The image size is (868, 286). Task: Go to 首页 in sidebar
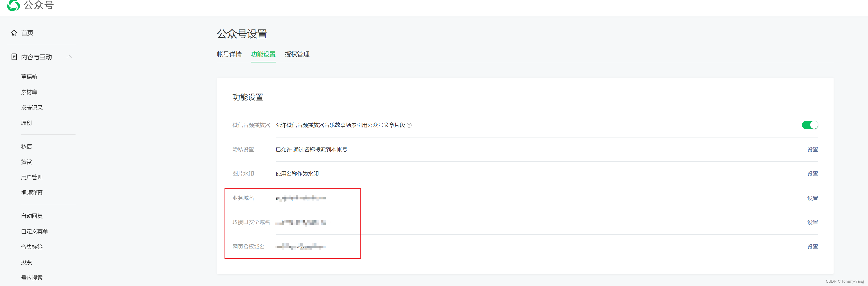point(27,33)
